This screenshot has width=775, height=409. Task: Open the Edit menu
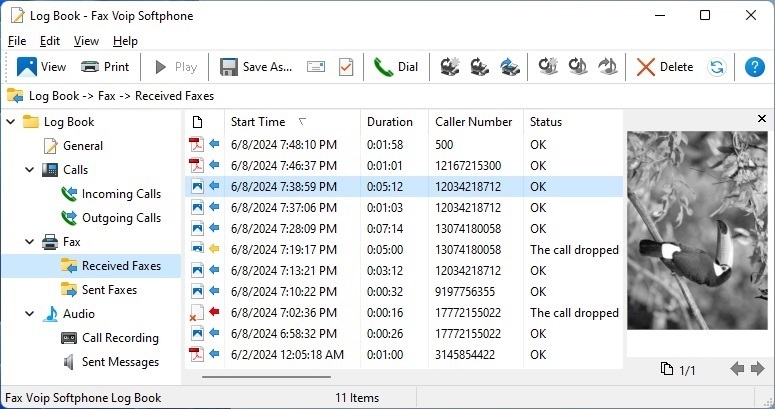point(50,41)
